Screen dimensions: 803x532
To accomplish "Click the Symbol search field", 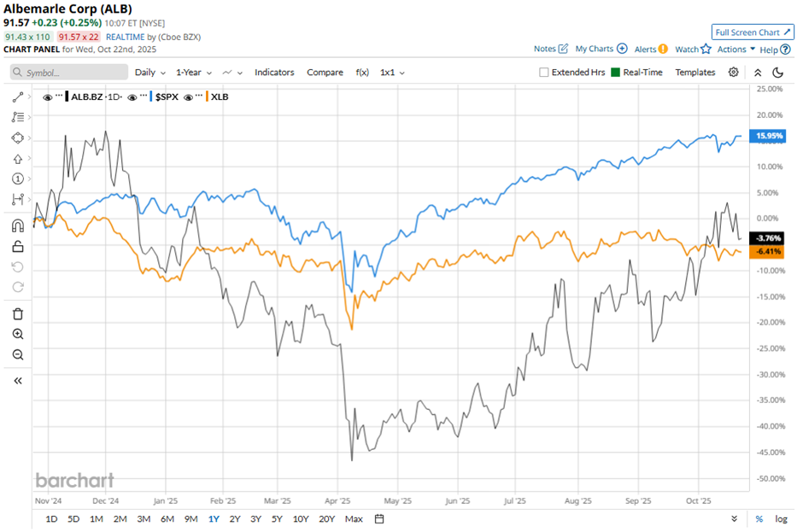I will [68, 73].
